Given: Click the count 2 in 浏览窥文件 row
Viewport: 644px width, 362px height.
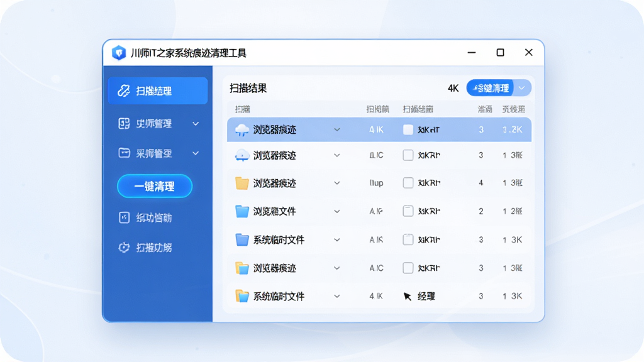Looking at the screenshot, I should 481,211.
